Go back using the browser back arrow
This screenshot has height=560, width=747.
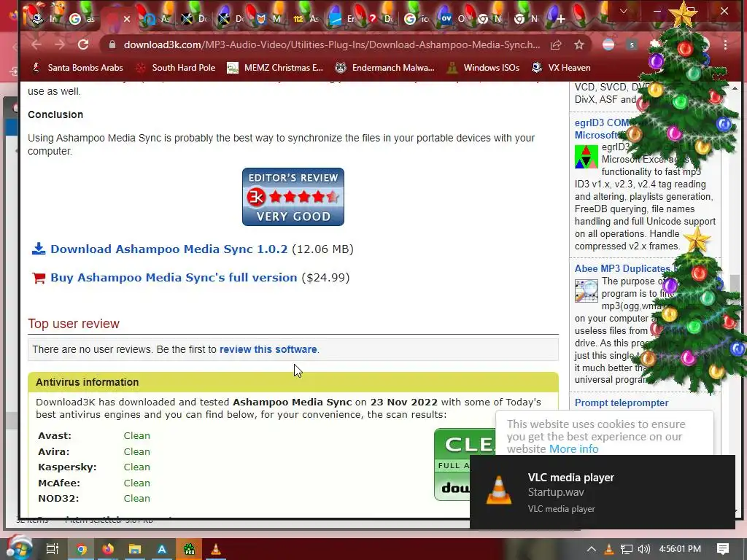coord(36,44)
